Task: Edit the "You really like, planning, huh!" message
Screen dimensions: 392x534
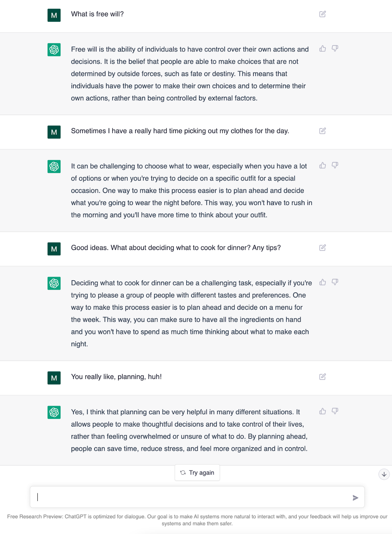Action: point(322,376)
